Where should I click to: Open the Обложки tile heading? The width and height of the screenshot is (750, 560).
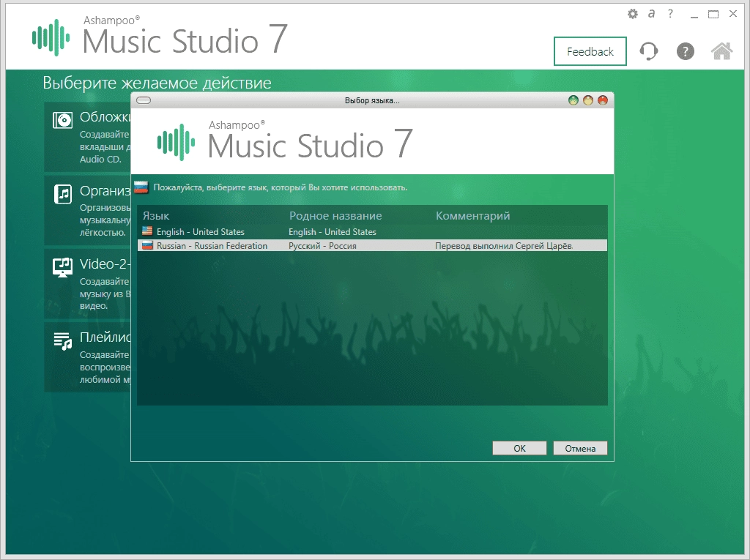pyautogui.click(x=105, y=116)
